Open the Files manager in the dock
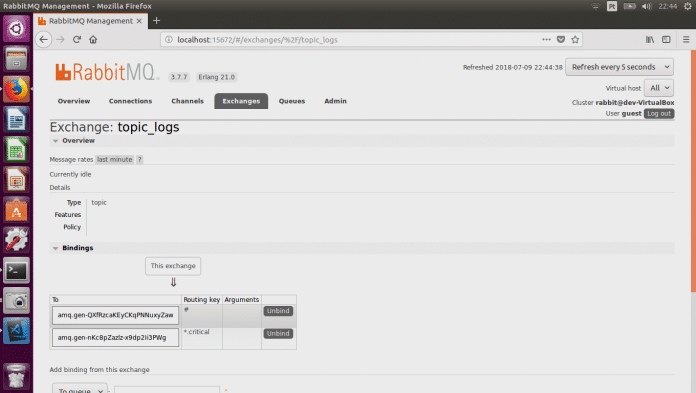696x393 pixels. (x=16, y=59)
